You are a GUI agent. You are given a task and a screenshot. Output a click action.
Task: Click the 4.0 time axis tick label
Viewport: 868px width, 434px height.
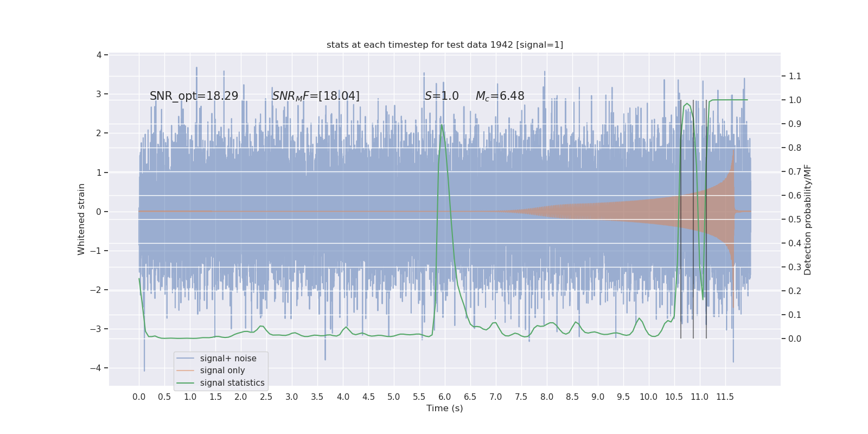click(x=343, y=397)
